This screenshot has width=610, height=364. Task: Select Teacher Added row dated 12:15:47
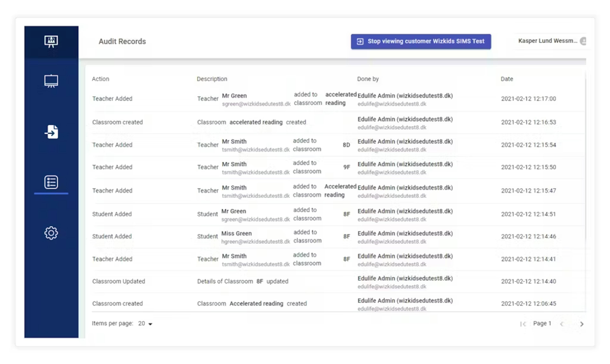pos(338,191)
